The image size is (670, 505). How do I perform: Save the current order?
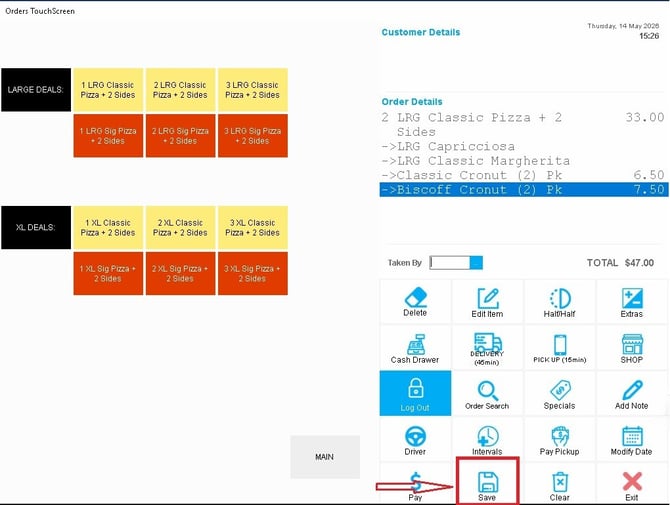[x=487, y=481]
